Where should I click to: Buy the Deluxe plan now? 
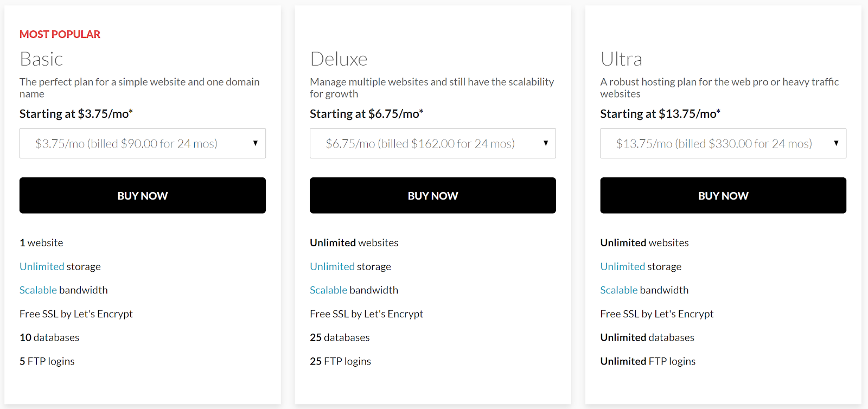pos(433,195)
